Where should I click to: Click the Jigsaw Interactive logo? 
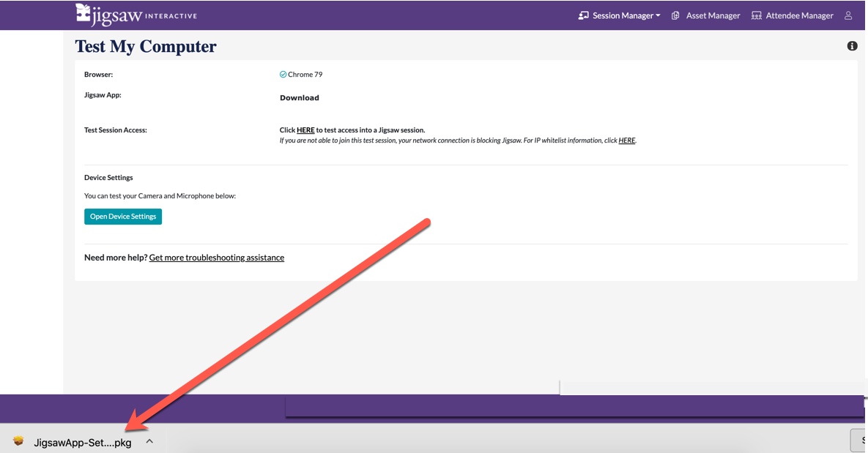pos(136,15)
